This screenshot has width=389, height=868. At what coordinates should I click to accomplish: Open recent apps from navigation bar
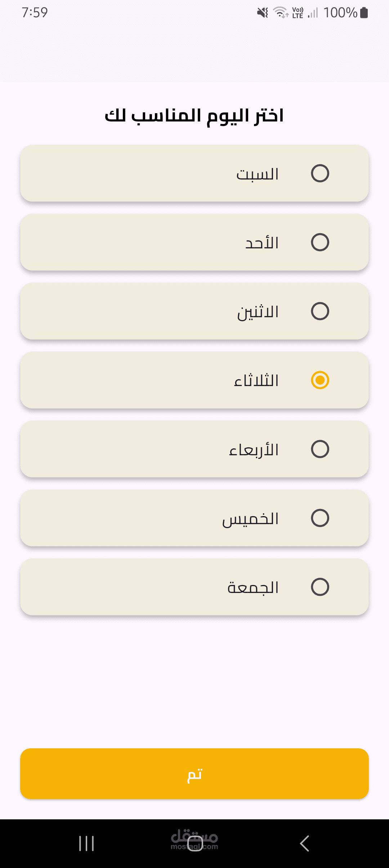(x=86, y=843)
